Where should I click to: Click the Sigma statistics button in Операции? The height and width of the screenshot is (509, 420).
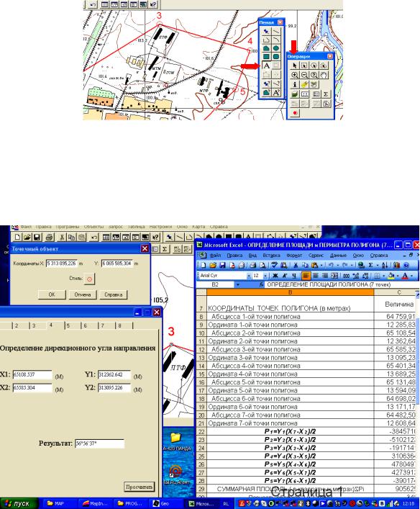click(325, 94)
